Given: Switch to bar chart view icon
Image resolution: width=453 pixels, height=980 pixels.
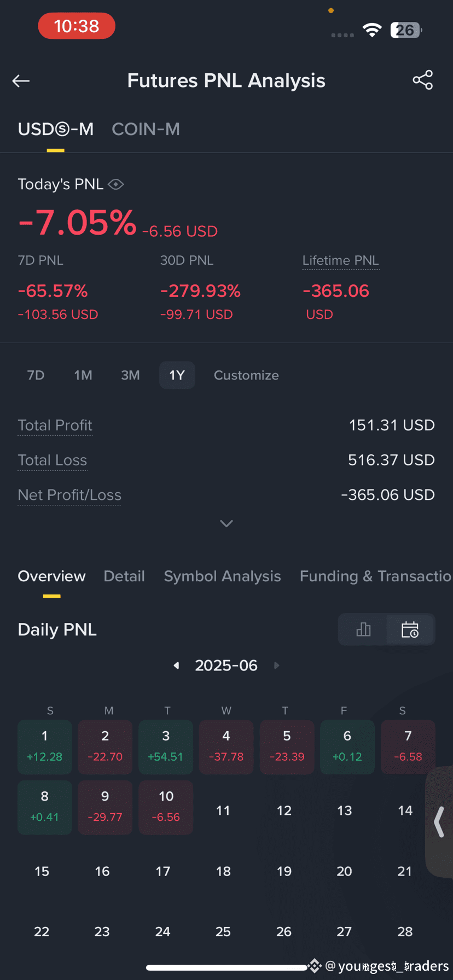Looking at the screenshot, I should click(363, 629).
